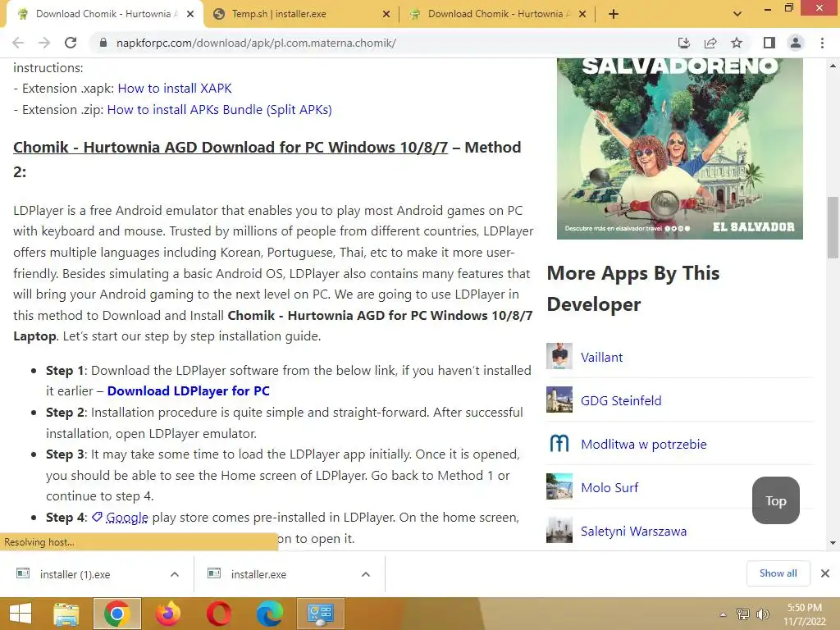
Task: Open the Windows Start menu
Action: point(21,614)
